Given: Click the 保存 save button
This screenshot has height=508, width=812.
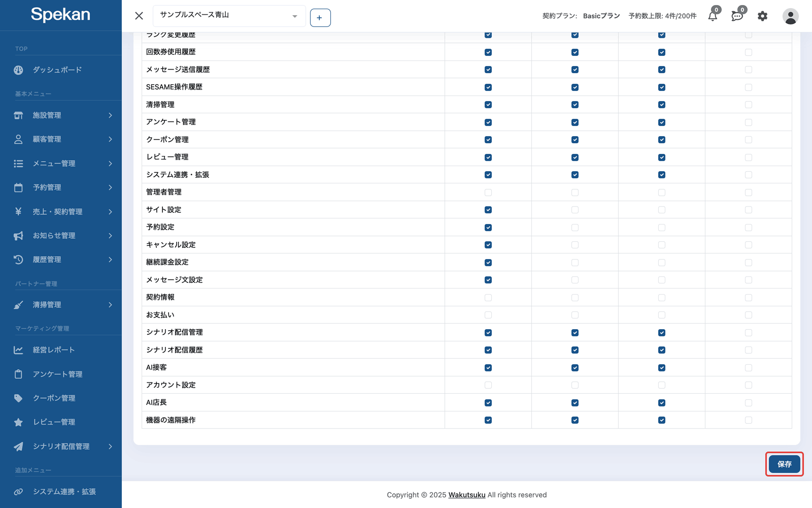Looking at the screenshot, I should point(784,464).
